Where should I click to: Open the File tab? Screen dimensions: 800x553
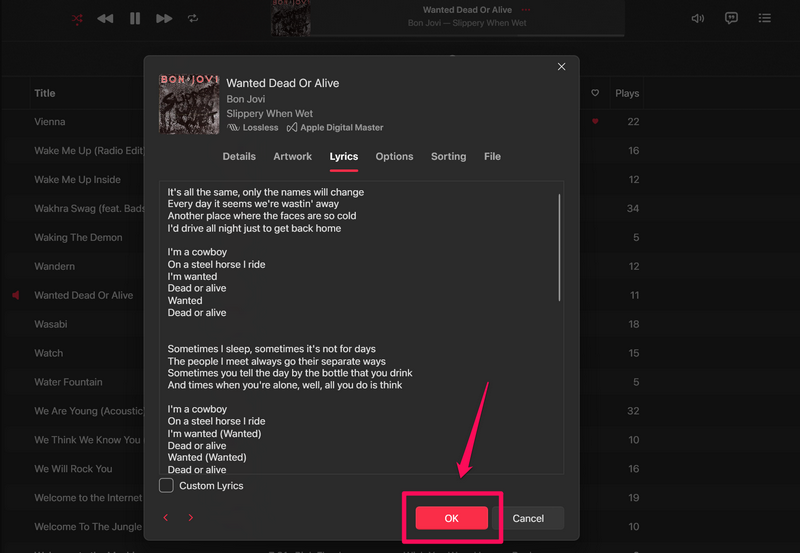tap(492, 157)
